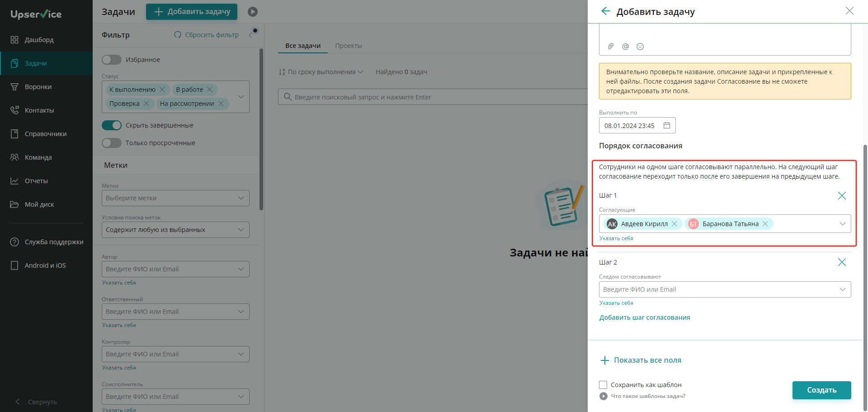Image resolution: width=868 pixels, height=412 pixels.
Task: Click Что такое шаблоны задач? link
Action: 648,396
